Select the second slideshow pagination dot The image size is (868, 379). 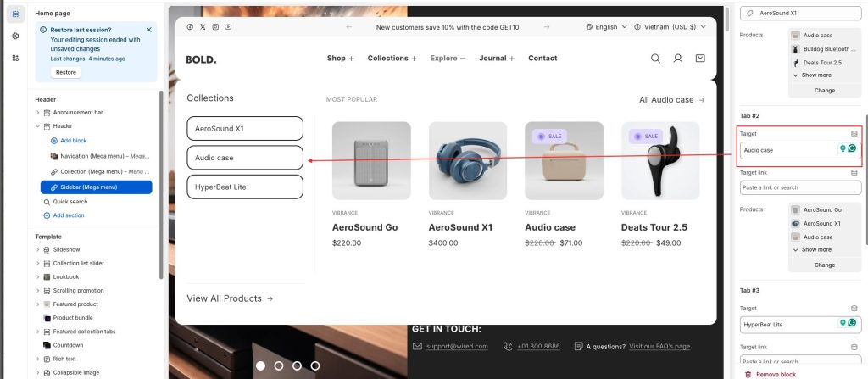pyautogui.click(x=279, y=365)
